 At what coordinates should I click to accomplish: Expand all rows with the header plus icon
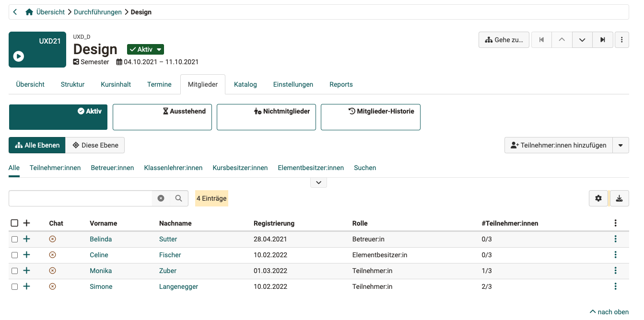tap(26, 223)
